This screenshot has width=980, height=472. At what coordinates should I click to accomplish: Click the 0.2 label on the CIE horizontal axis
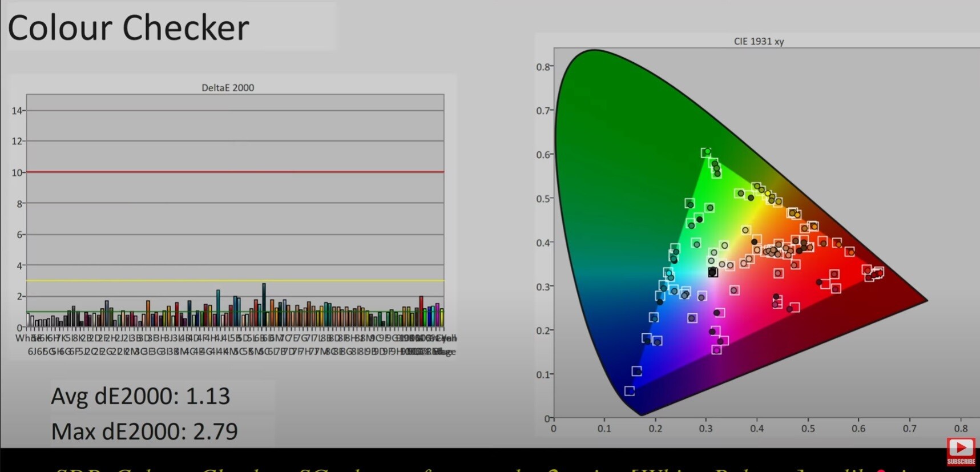pos(655,429)
